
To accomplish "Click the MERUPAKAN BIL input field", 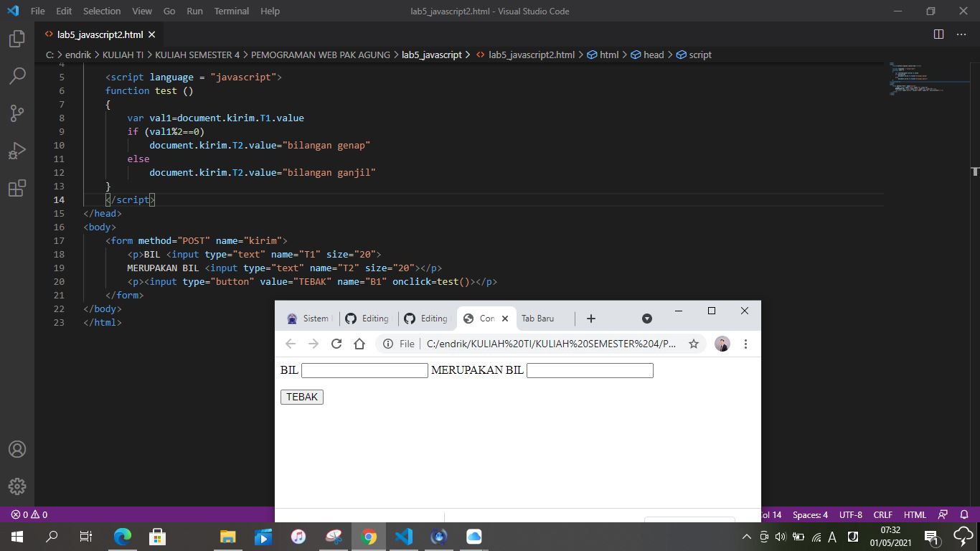I will (x=589, y=370).
